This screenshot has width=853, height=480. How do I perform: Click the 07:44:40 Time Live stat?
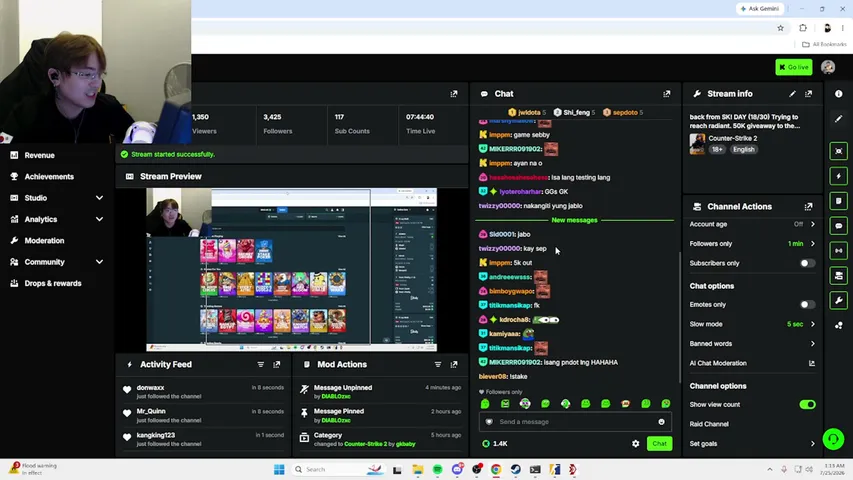[420, 117]
